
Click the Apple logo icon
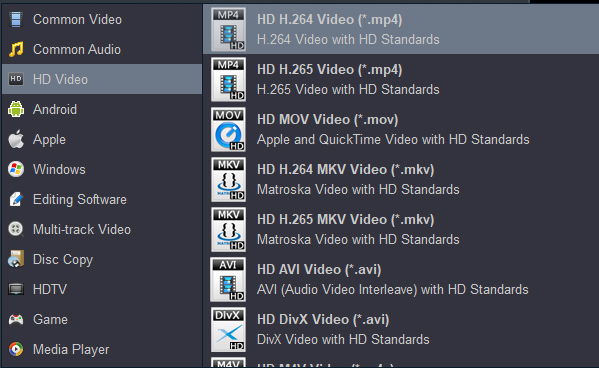(16, 139)
